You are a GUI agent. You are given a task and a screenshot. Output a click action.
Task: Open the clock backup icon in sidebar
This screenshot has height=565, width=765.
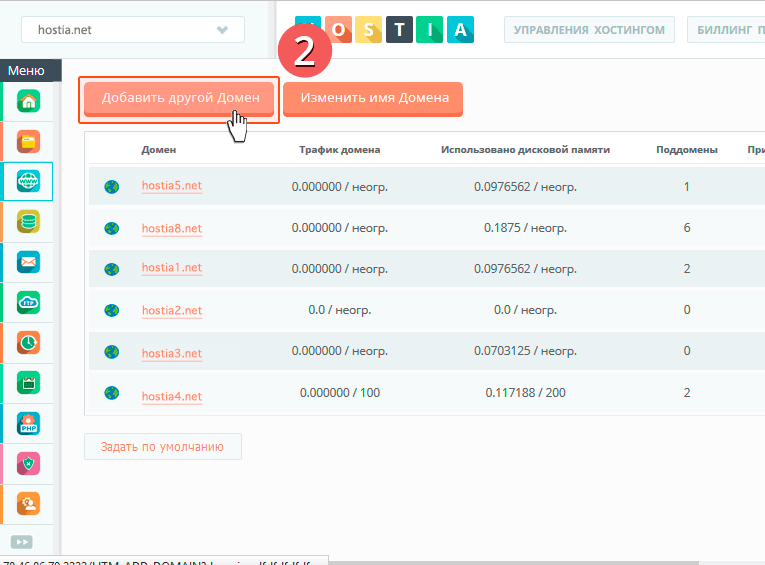(x=28, y=343)
